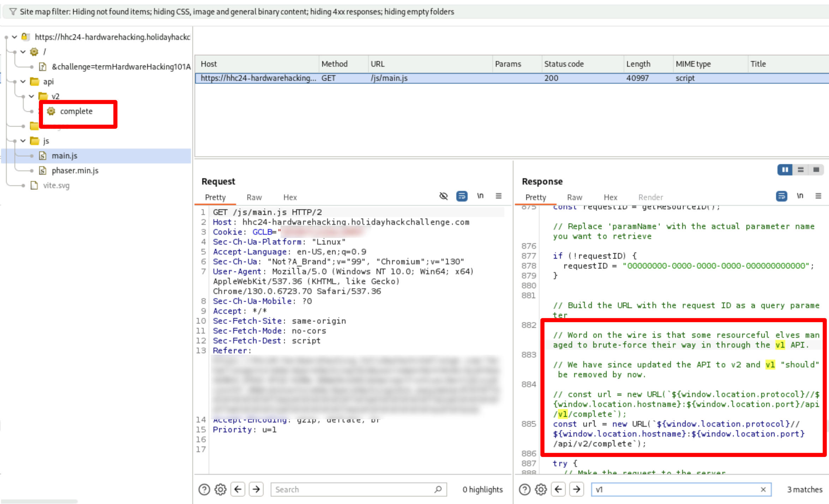Select phaser.min.js in the site map
This screenshot has height=504, width=829.
pyautogui.click(x=75, y=170)
